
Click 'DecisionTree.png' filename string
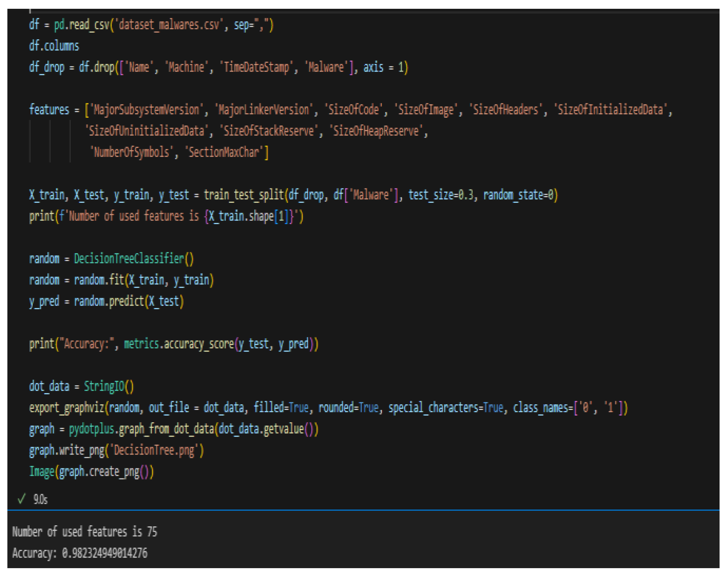(154, 450)
